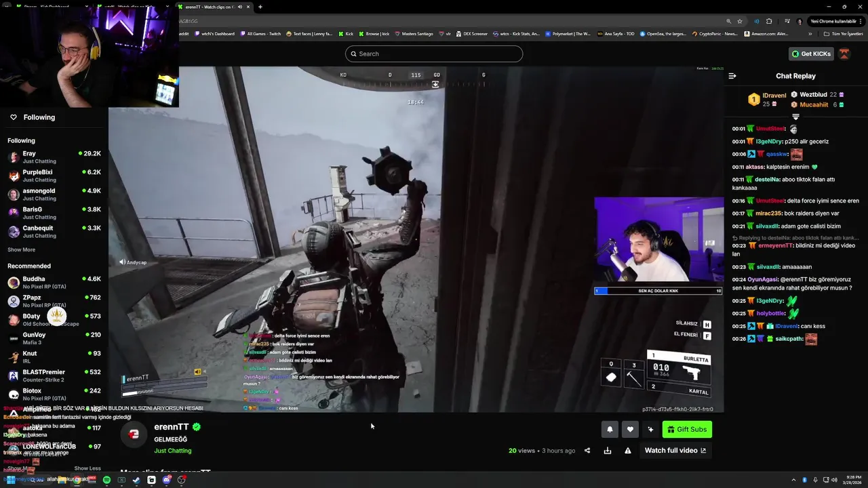Open the Masters Santiago bookmark
This screenshot has width=868, height=488.
pyautogui.click(x=414, y=33)
